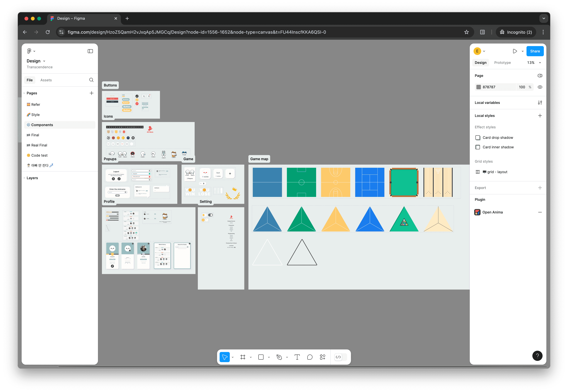Toggle Dev Mode switch in the toolbar
Screen dimensions: 568x392
coord(341,357)
